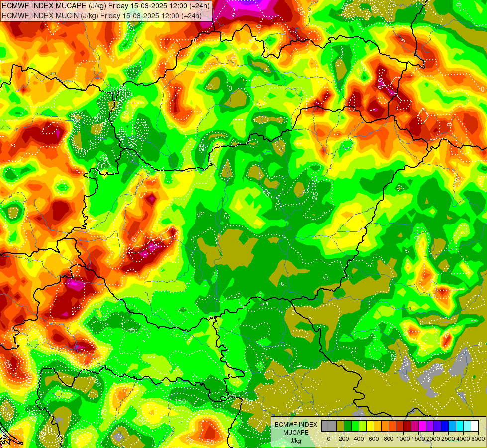Image resolution: width=487 pixels, height=448 pixels.
Task: Click the 1000 tick label in legend
Action: click(x=403, y=439)
